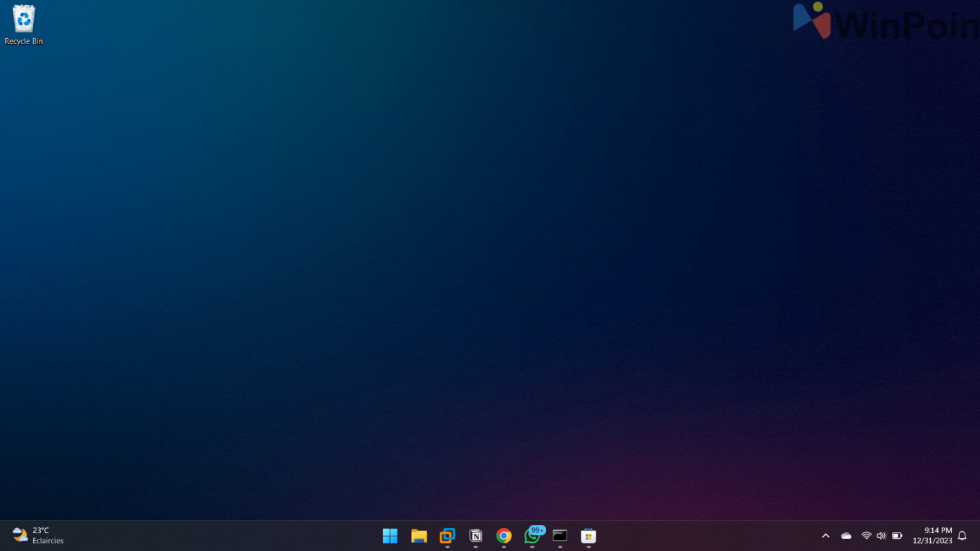This screenshot has width=980, height=551.
Task: Click the 99+ WhatsApp notification badge
Action: pyautogui.click(x=537, y=530)
